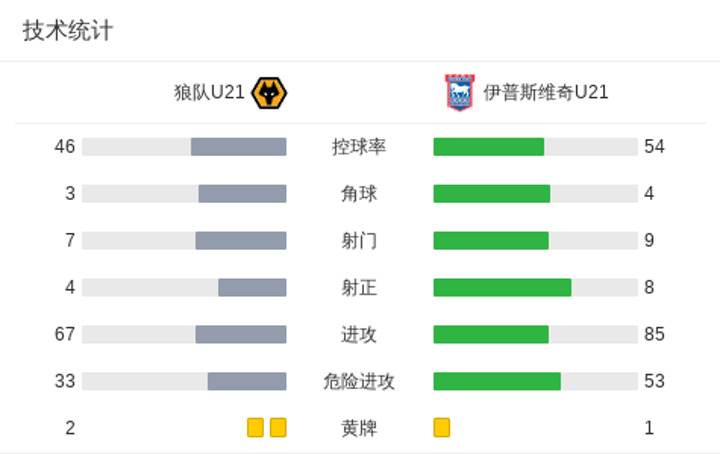The image size is (720, 454).
Task: Click the 射门 stat label
Action: [359, 241]
